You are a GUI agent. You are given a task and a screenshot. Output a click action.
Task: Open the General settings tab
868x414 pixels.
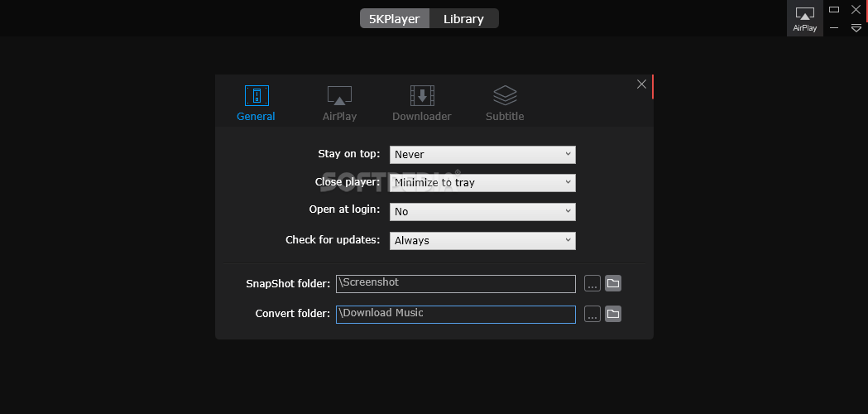(x=257, y=103)
